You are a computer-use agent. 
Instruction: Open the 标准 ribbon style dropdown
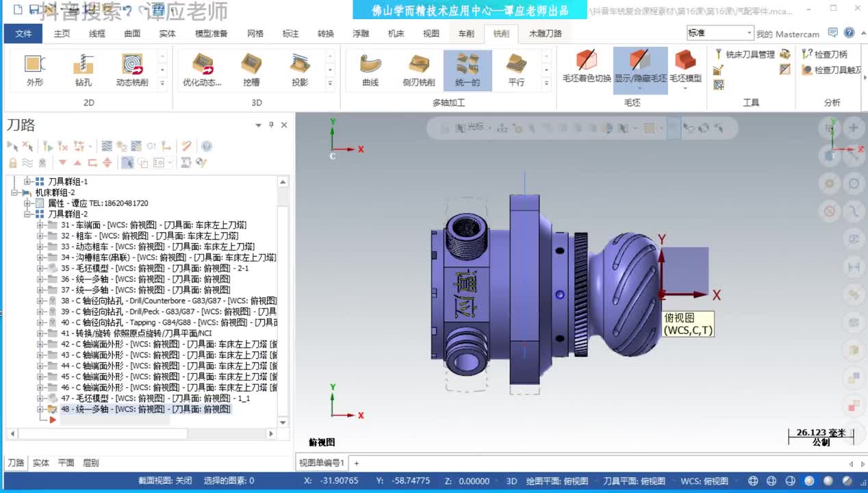coord(750,33)
